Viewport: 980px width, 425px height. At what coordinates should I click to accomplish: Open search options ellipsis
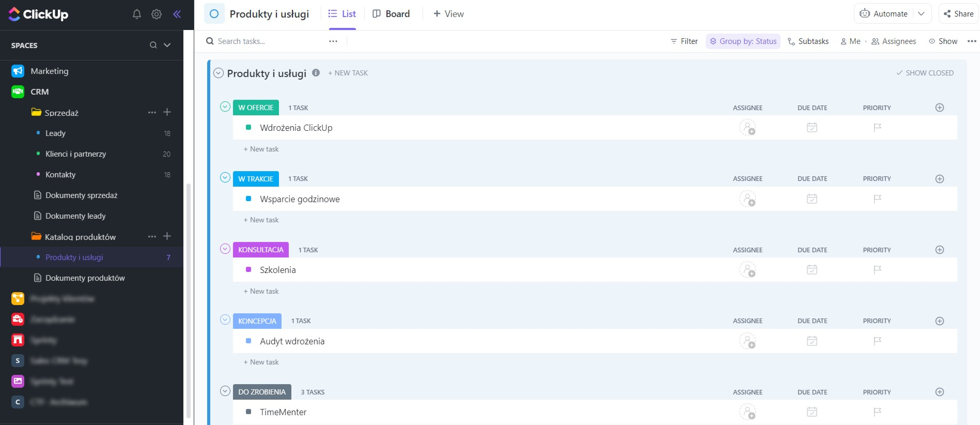[333, 41]
